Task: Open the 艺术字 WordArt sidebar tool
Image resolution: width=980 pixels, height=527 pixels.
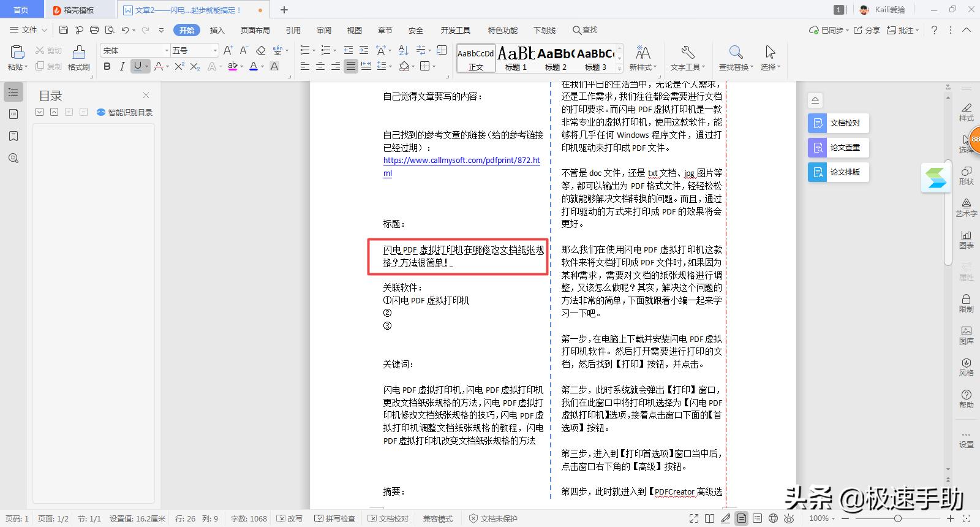Action: pos(966,207)
